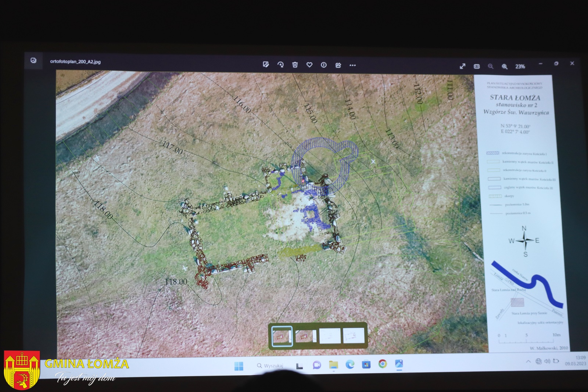Viewport: 588px width, 392px height.
Task: Open the Photos app home icon
Action: (33, 60)
